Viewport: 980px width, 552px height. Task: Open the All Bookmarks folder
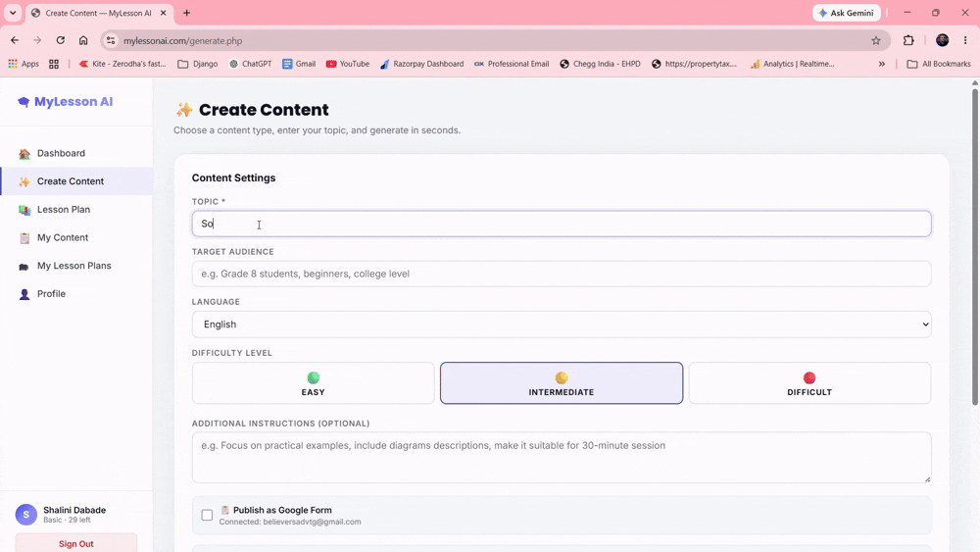pos(939,64)
